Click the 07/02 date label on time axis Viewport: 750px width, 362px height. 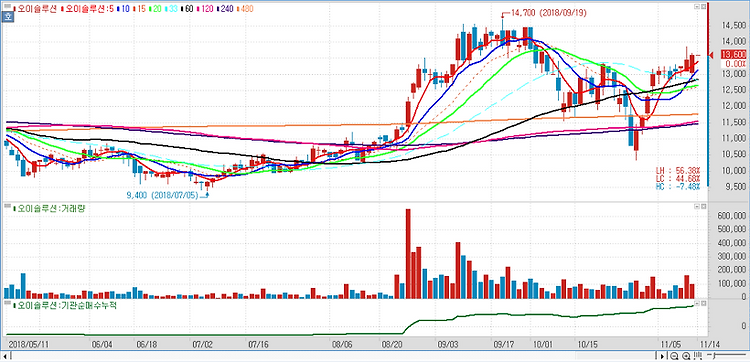point(203,344)
